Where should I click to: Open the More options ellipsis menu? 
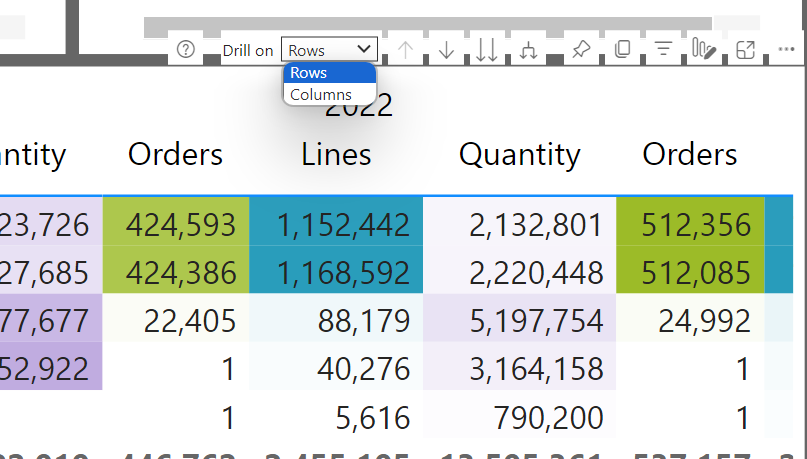[x=785, y=50]
